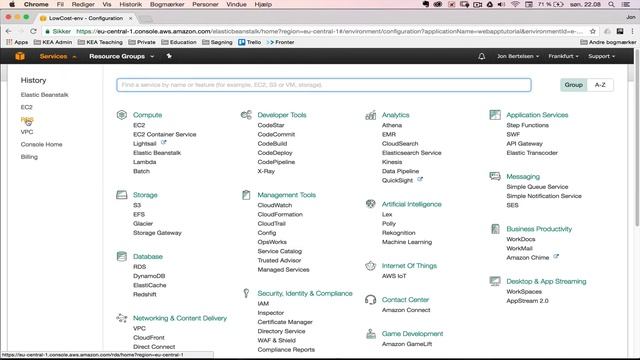Click the pin shortcut icon in navbar
640x360 pixels.
tap(169, 56)
